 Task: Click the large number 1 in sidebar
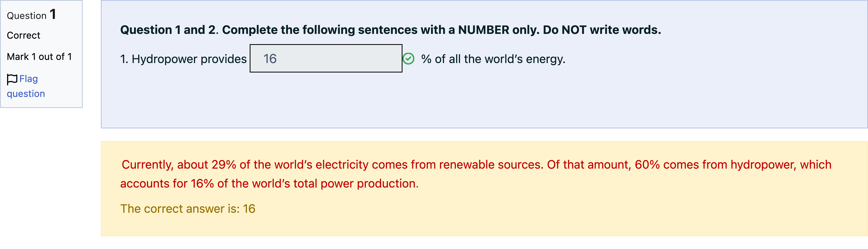(53, 14)
